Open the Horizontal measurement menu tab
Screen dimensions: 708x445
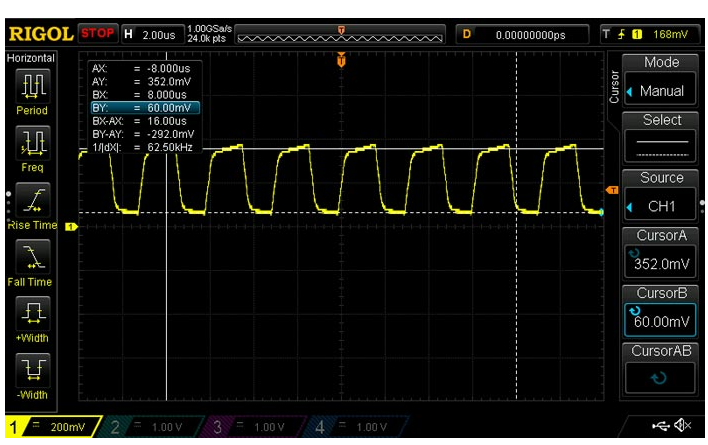click(31, 59)
